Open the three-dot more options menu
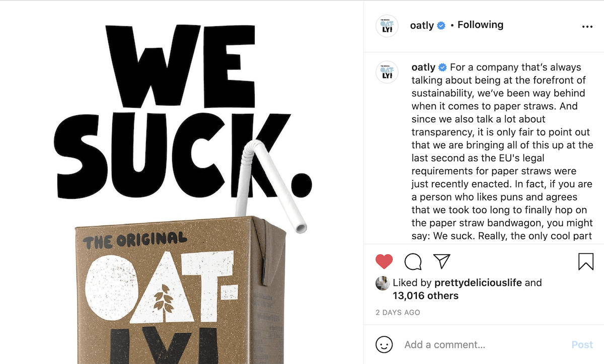The height and width of the screenshot is (364, 604). click(x=587, y=27)
